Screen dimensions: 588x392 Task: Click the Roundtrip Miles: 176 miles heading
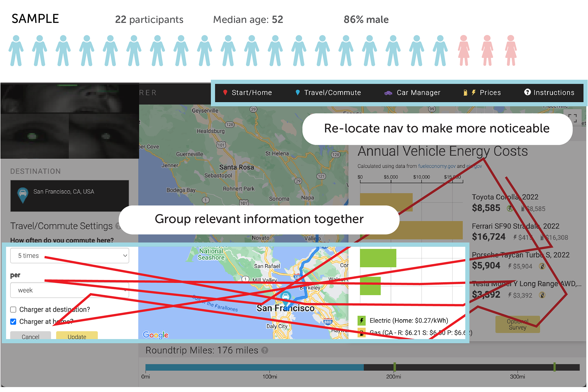(202, 350)
